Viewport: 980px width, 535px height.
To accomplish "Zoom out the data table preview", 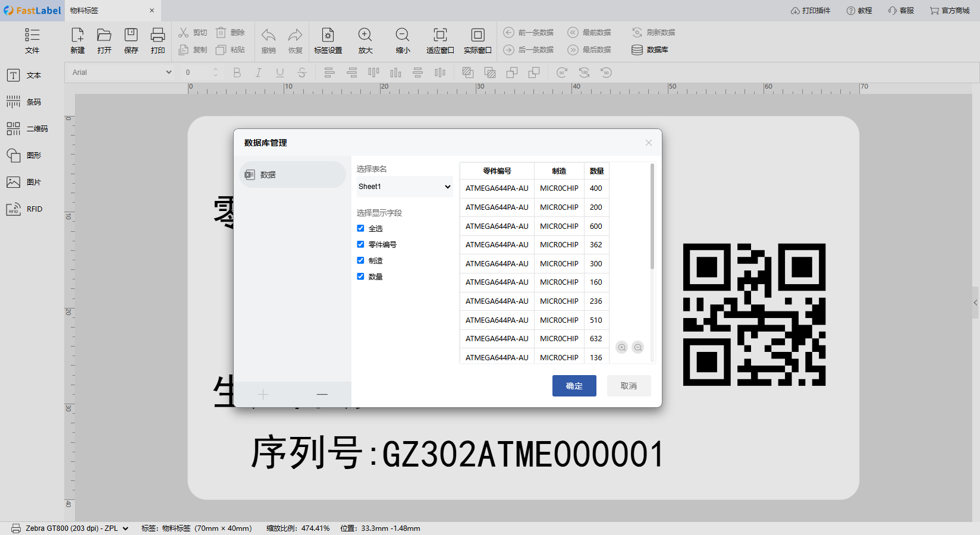I will tap(638, 347).
